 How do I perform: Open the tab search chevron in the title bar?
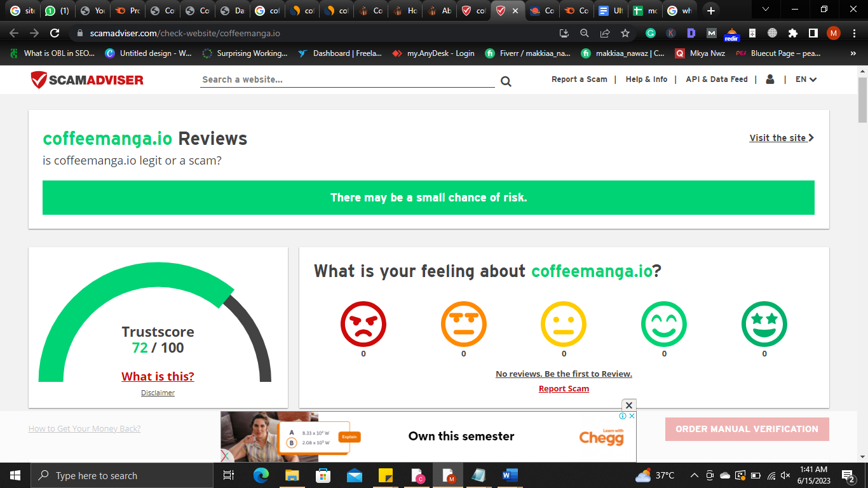(766, 10)
